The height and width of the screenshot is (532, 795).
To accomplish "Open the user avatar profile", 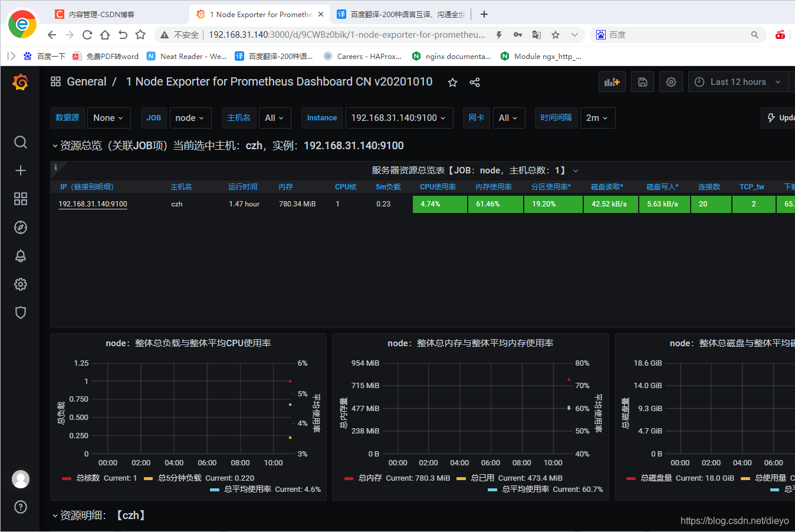I will 21,479.
